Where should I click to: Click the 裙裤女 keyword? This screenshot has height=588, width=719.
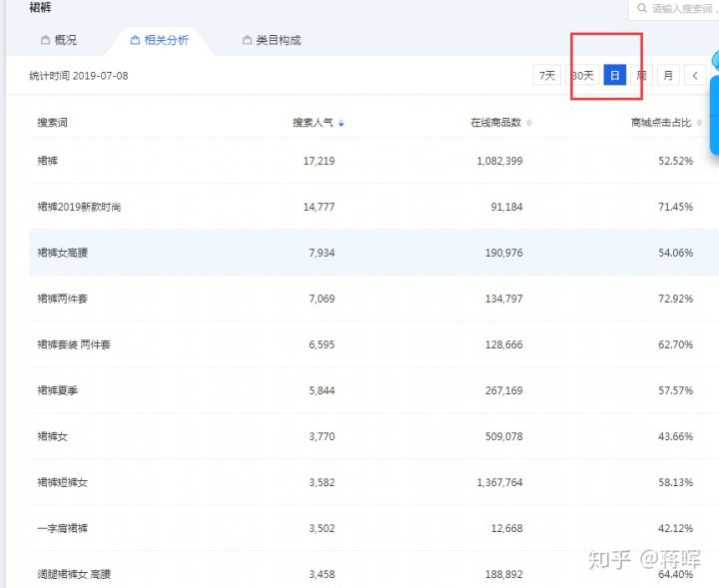tap(52, 436)
